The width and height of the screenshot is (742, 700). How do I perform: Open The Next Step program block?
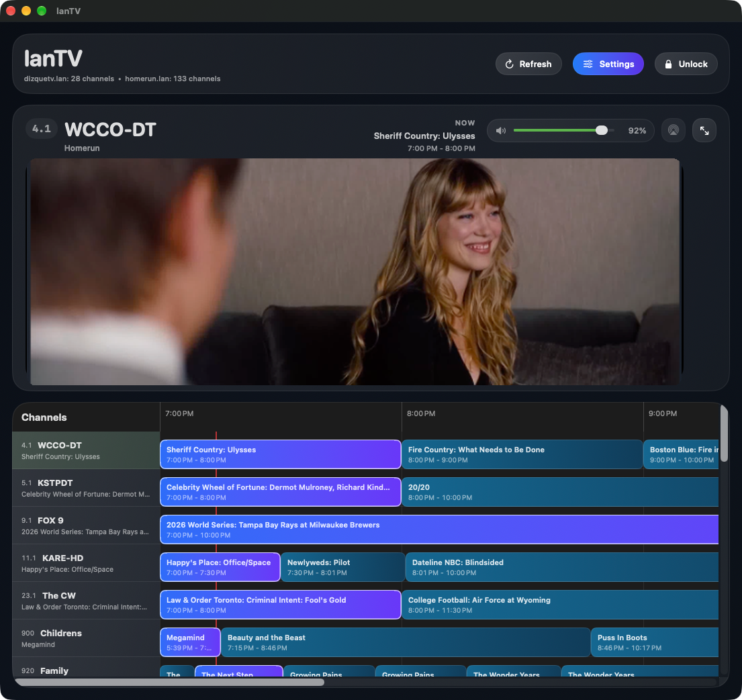pyautogui.click(x=239, y=672)
